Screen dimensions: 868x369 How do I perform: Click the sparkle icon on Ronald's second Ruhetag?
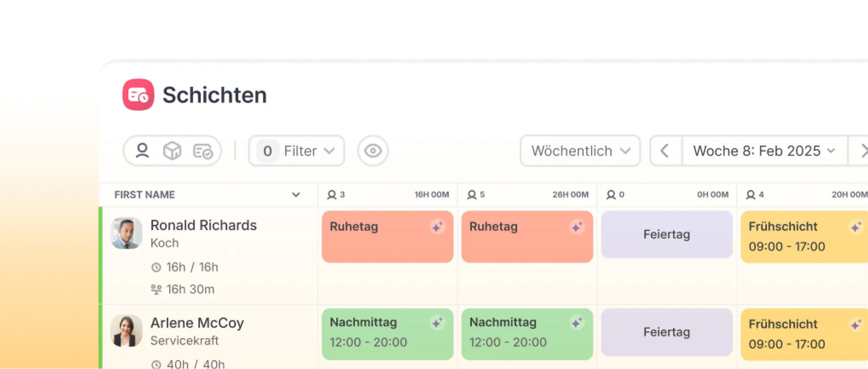577,227
